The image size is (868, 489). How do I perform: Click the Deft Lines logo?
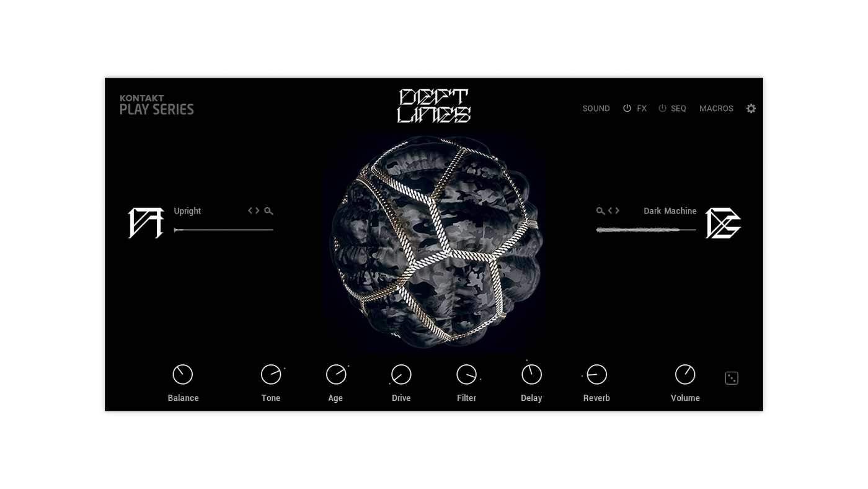click(434, 105)
